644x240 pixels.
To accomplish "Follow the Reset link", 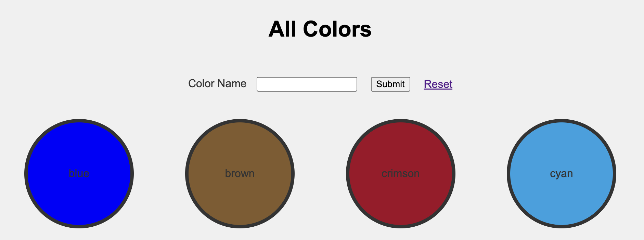I will point(438,84).
